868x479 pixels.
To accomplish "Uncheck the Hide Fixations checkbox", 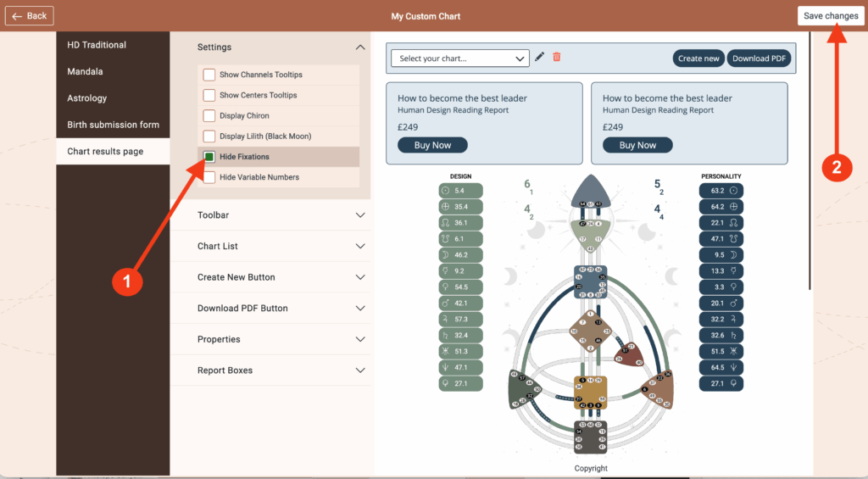I will pos(209,157).
